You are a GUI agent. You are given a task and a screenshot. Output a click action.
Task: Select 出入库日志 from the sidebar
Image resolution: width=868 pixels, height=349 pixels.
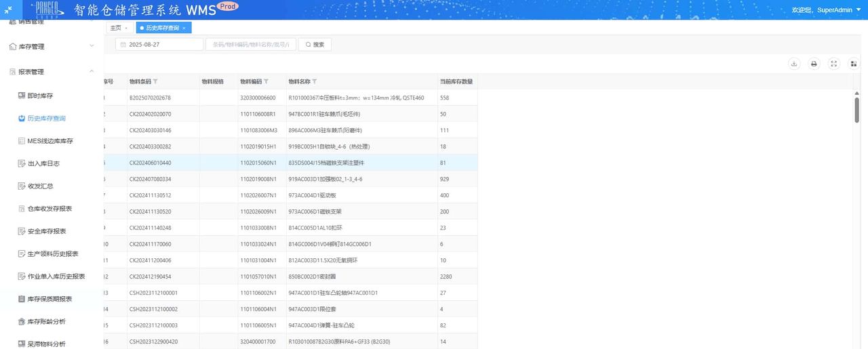pyautogui.click(x=45, y=163)
